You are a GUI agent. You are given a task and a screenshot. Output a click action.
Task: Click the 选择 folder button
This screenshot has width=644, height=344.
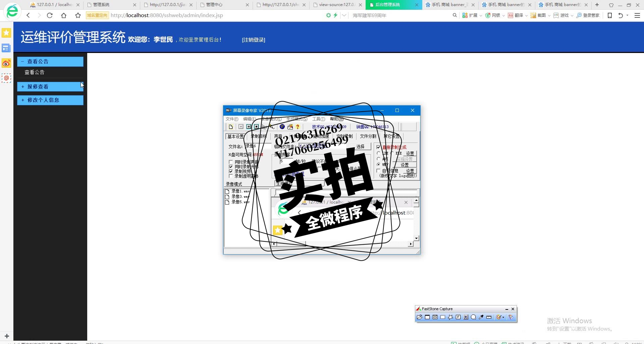click(x=360, y=147)
